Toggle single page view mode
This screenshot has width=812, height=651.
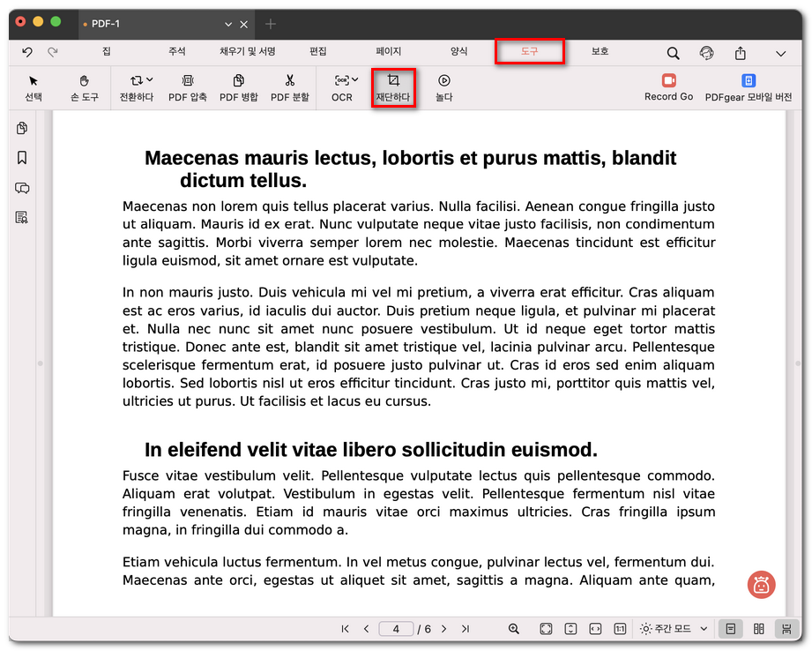coord(730,629)
